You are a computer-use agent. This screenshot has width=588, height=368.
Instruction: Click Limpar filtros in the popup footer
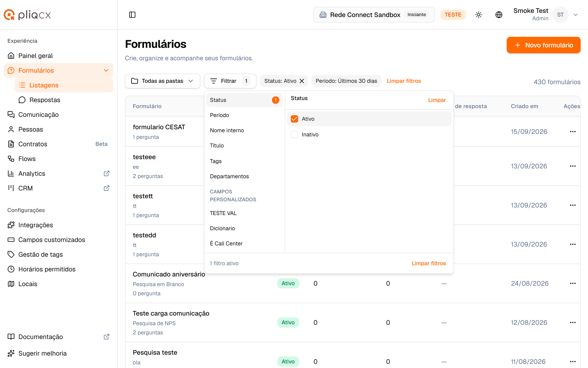pos(429,263)
